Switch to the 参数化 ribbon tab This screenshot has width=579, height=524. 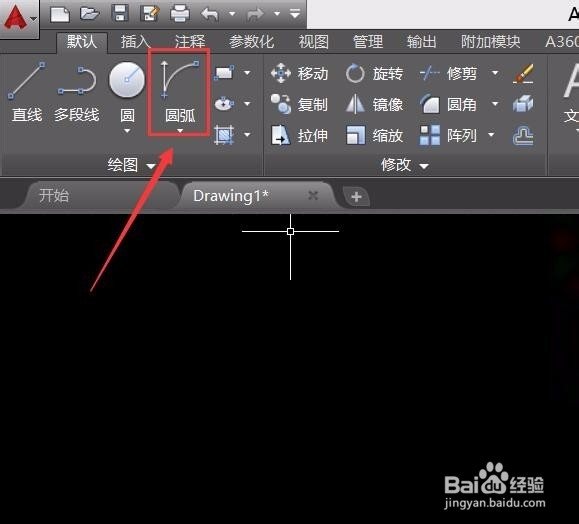pyautogui.click(x=251, y=42)
